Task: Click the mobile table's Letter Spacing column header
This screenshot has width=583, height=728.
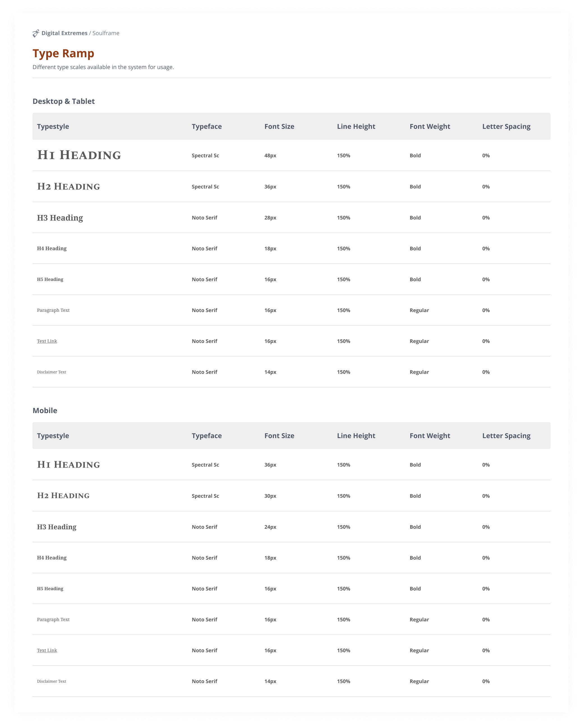Action: coord(506,436)
